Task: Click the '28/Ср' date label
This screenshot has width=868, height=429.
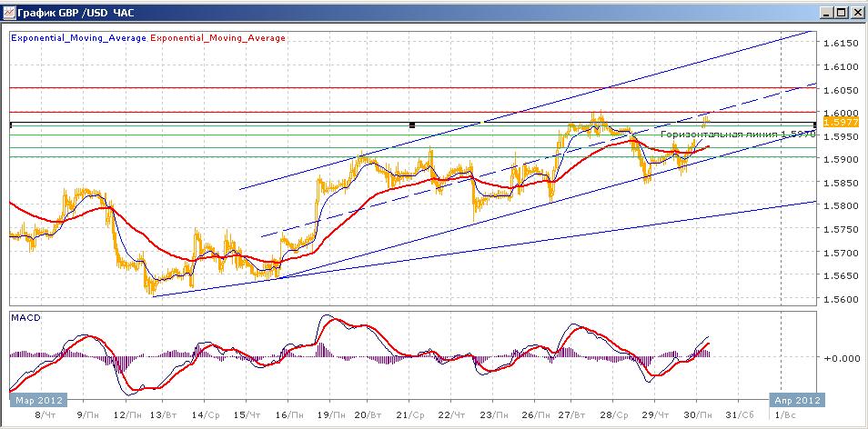Action: pyautogui.click(x=616, y=414)
